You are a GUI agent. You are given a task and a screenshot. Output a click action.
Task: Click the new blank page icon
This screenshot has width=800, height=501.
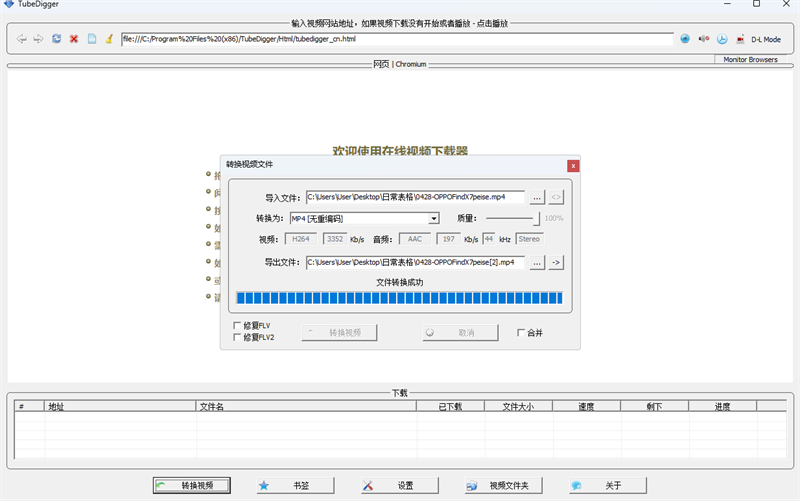click(91, 39)
